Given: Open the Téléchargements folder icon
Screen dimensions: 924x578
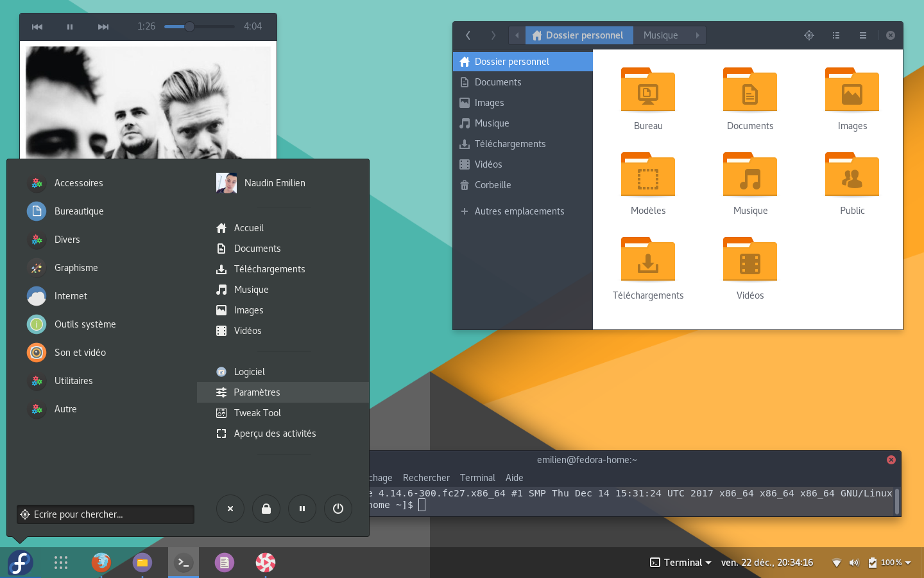Looking at the screenshot, I should [x=648, y=260].
